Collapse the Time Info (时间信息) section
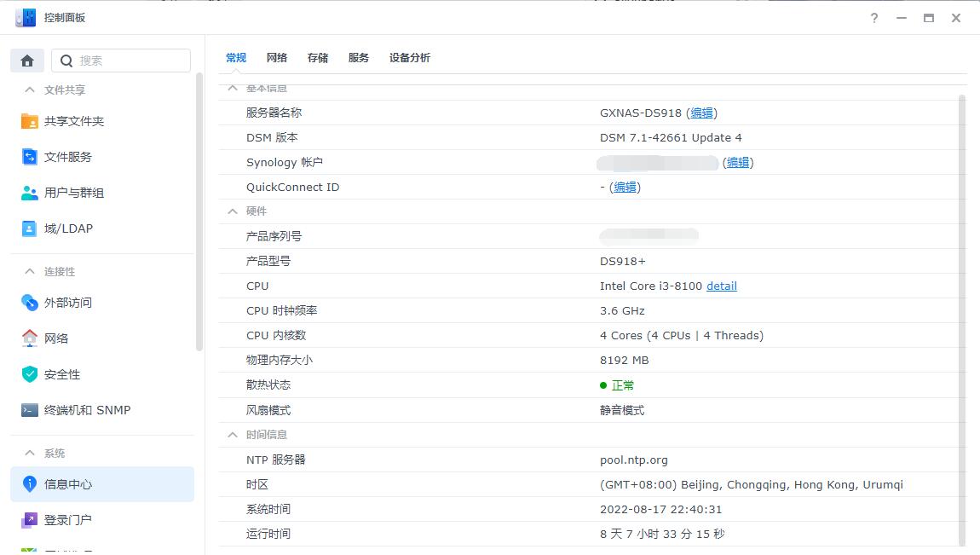 (233, 435)
